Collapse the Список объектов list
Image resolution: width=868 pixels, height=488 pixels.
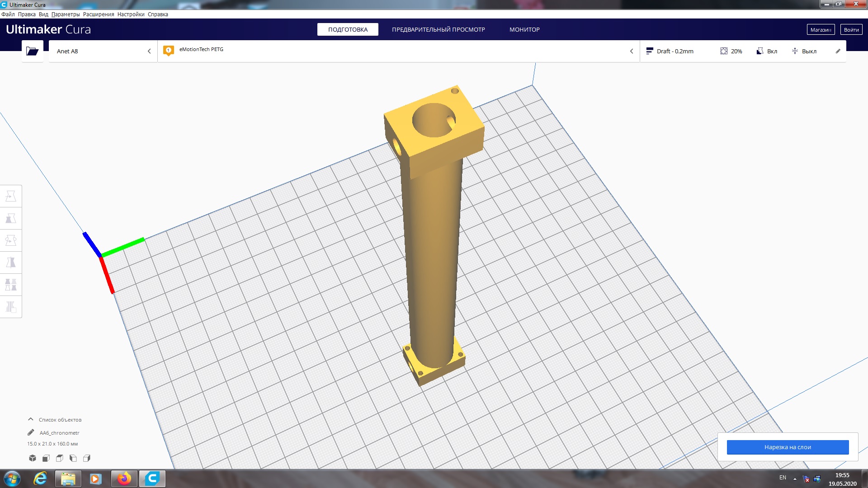[31, 419]
